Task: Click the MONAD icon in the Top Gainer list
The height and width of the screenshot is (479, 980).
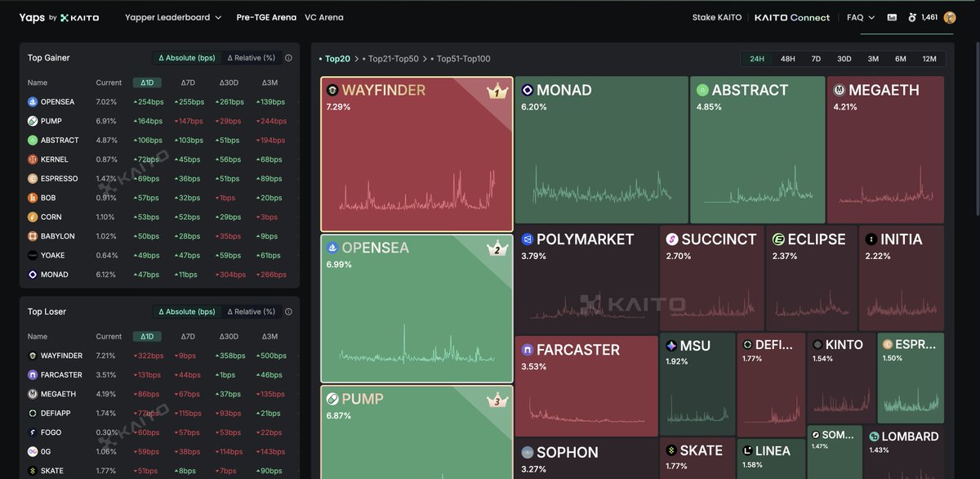Action: click(33, 275)
